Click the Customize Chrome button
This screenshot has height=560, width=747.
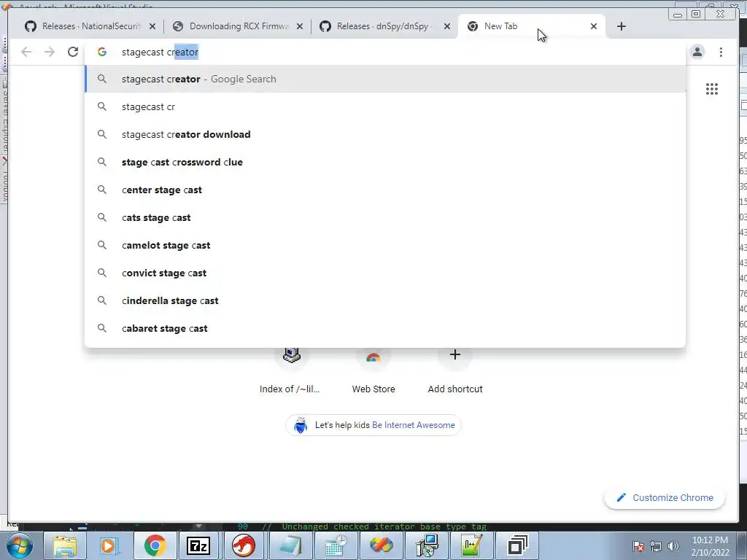[x=665, y=497]
